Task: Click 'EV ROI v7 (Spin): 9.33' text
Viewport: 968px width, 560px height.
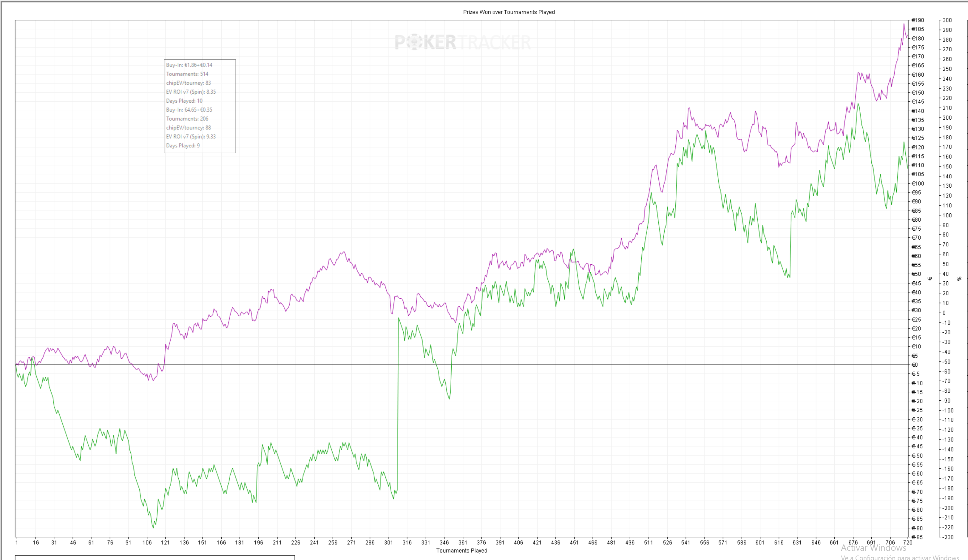Action: pos(191,137)
